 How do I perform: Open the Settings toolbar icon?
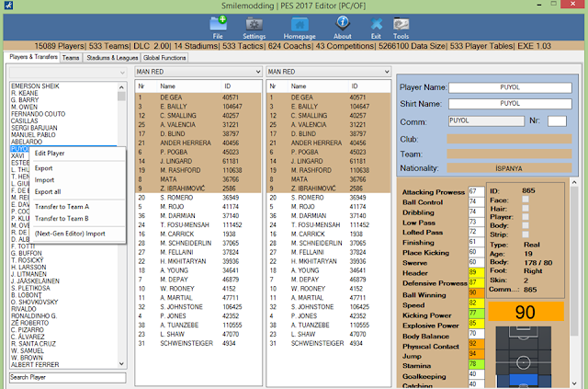tap(254, 24)
